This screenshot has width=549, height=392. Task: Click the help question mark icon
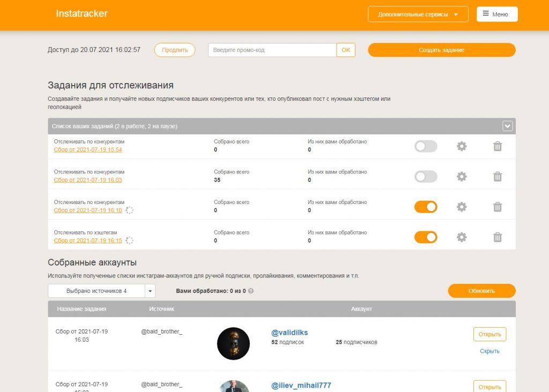click(251, 291)
